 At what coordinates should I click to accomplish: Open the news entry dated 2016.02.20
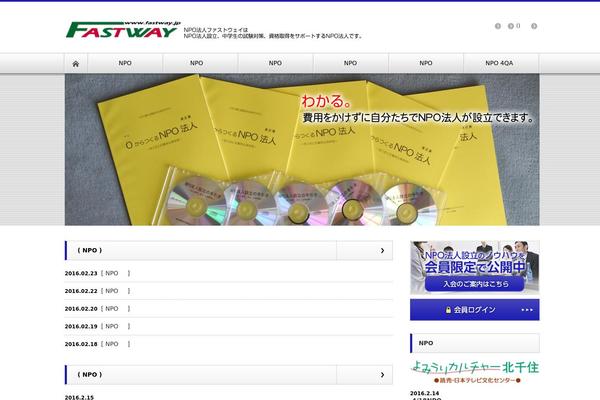click(228, 309)
